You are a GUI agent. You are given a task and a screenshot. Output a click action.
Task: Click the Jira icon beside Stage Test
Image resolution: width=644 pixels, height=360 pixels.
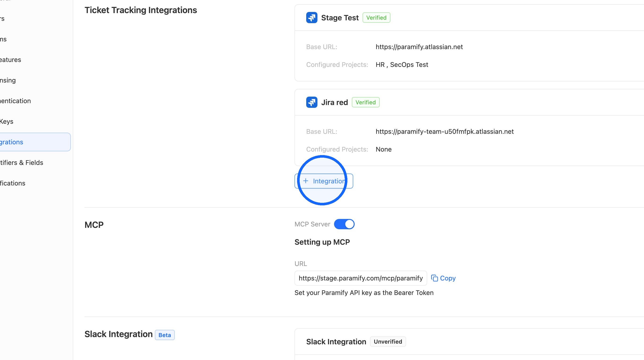[312, 18]
